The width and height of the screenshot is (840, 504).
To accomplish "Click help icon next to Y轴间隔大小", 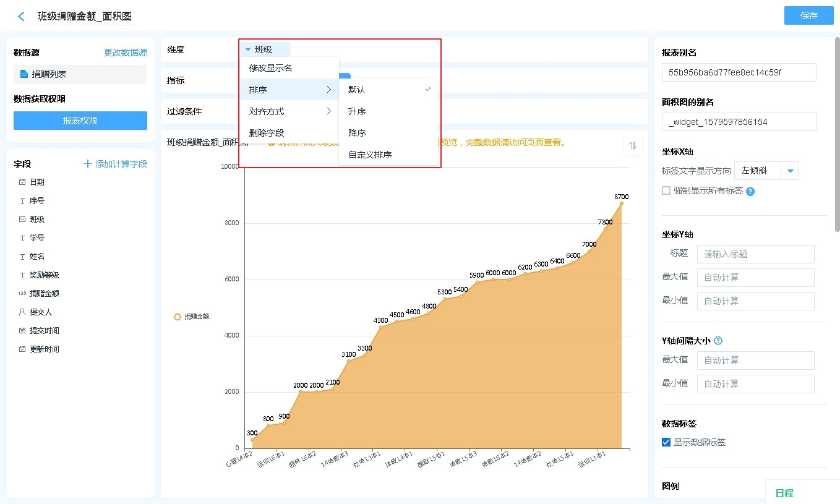I will (718, 341).
